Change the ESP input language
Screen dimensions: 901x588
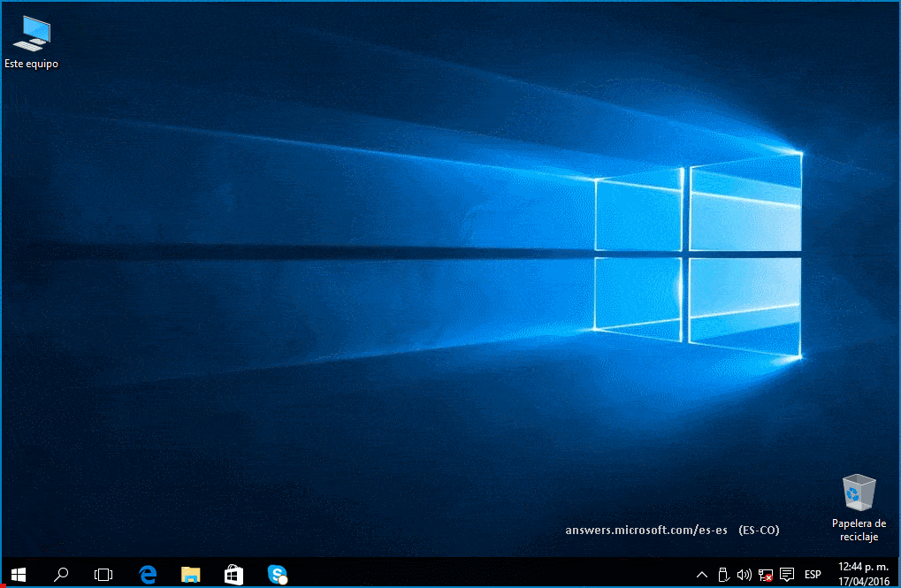pyautogui.click(x=813, y=574)
